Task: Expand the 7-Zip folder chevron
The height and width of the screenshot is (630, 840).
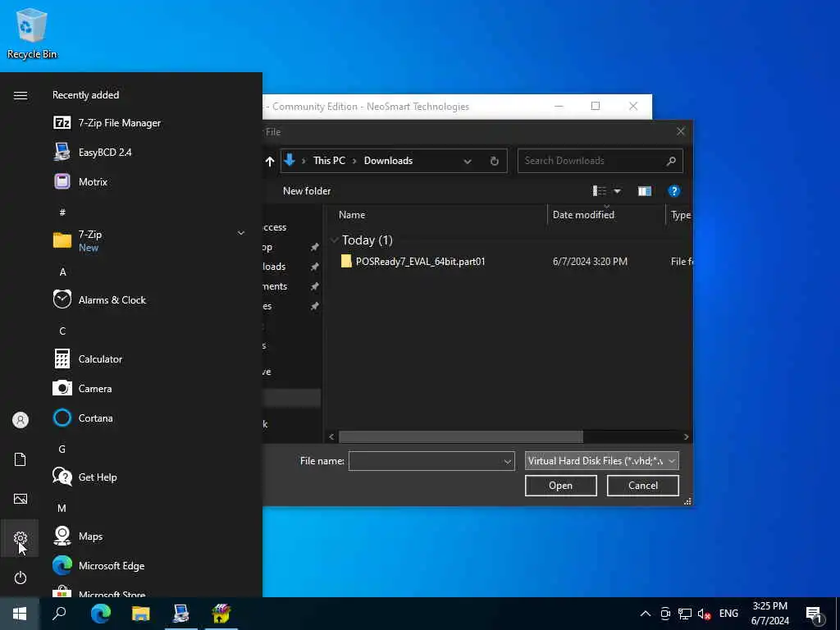Action: coord(241,233)
